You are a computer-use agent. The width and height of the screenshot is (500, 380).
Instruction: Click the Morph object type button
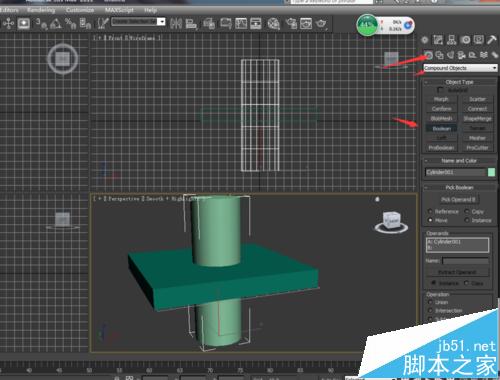(441, 99)
